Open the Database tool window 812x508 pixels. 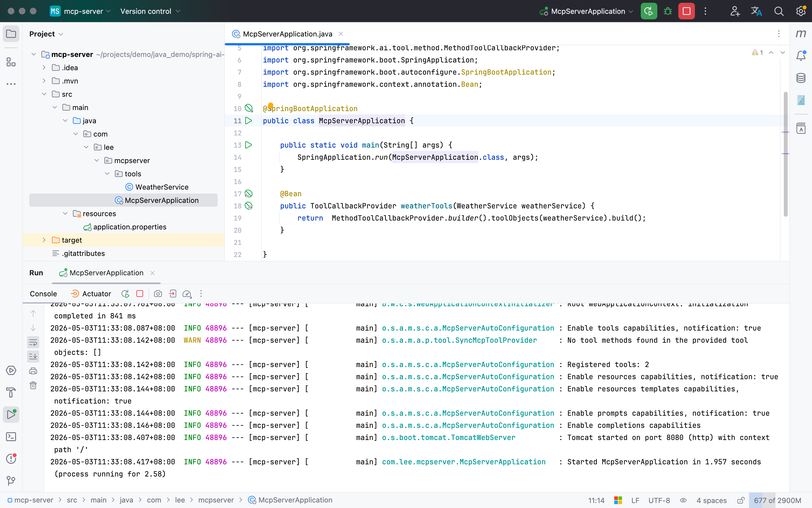801,78
